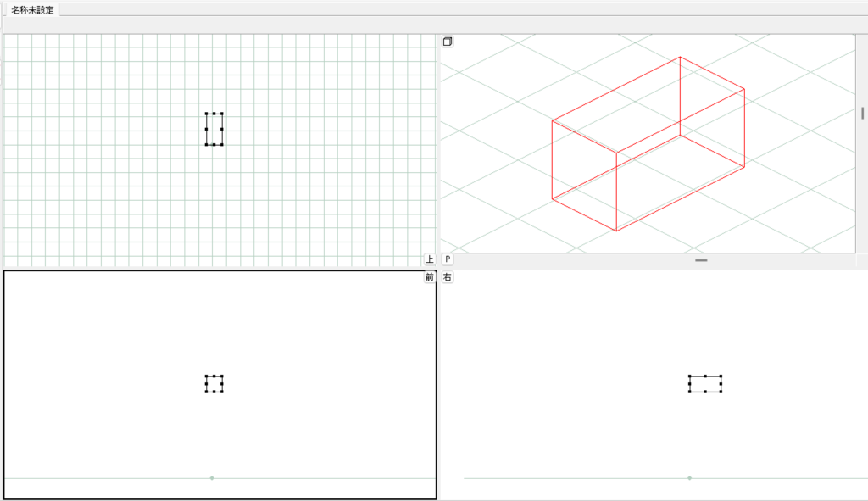Viewport: 868px width, 501px height.
Task: Click the P perspective view label button
Action: (448, 259)
